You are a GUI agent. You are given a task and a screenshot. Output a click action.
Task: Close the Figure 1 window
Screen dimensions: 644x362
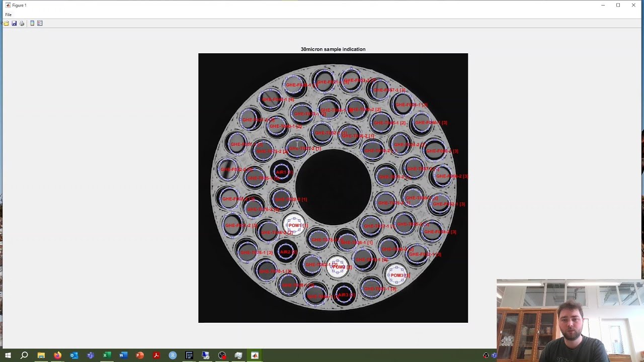633,5
